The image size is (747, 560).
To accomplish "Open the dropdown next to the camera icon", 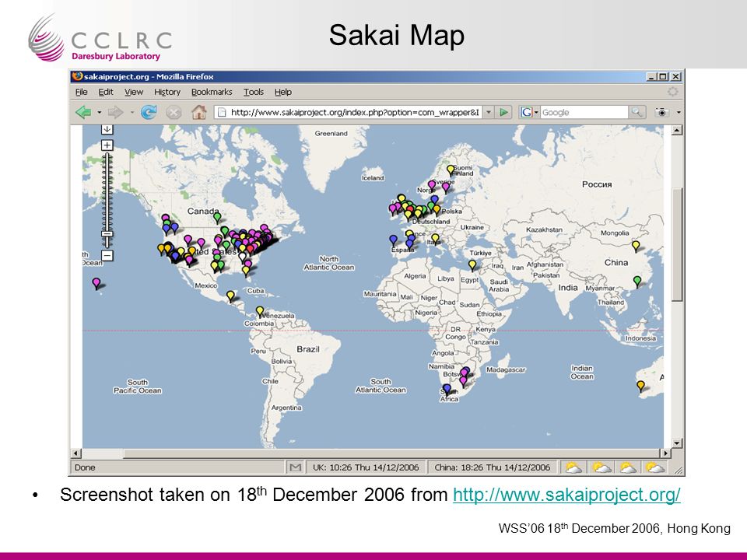I will [x=679, y=113].
